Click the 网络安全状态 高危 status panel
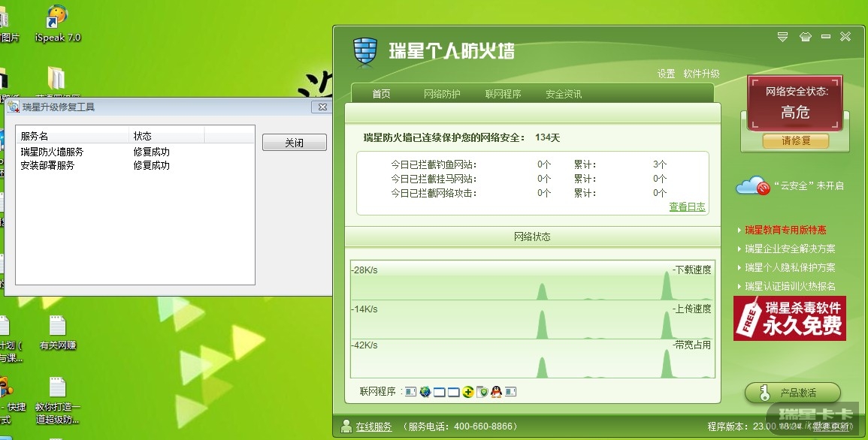 [796, 103]
